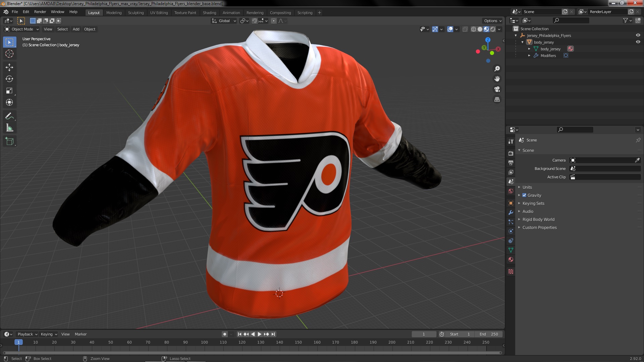
Task: Activate the Transform tool
Action: [9, 103]
